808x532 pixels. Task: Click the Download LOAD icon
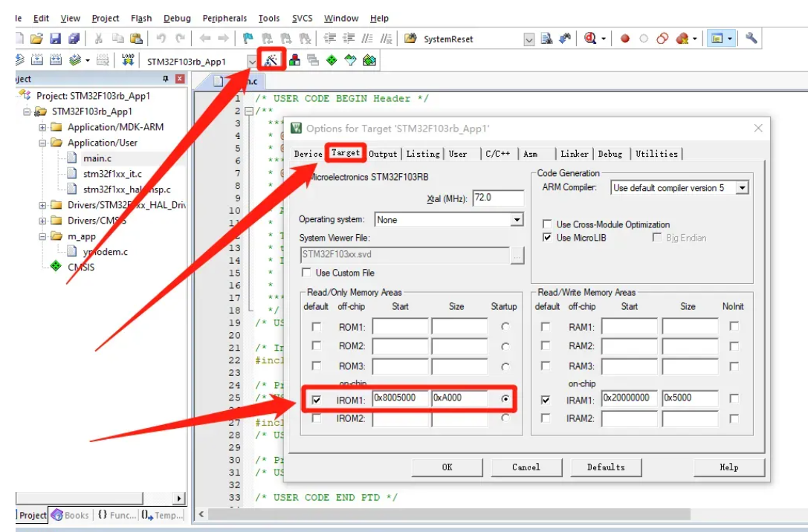point(128,60)
